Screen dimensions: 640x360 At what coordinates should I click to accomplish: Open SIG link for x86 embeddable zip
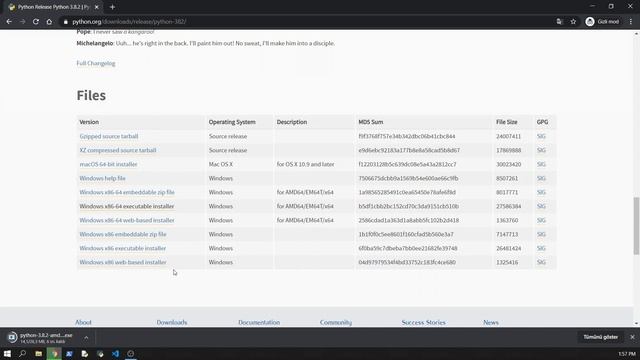pos(541,234)
